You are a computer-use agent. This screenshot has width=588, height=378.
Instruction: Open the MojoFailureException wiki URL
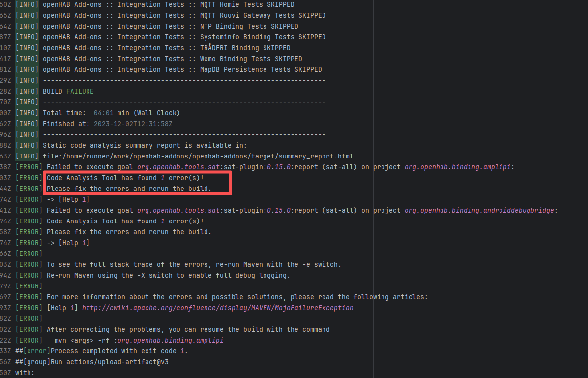pos(217,308)
